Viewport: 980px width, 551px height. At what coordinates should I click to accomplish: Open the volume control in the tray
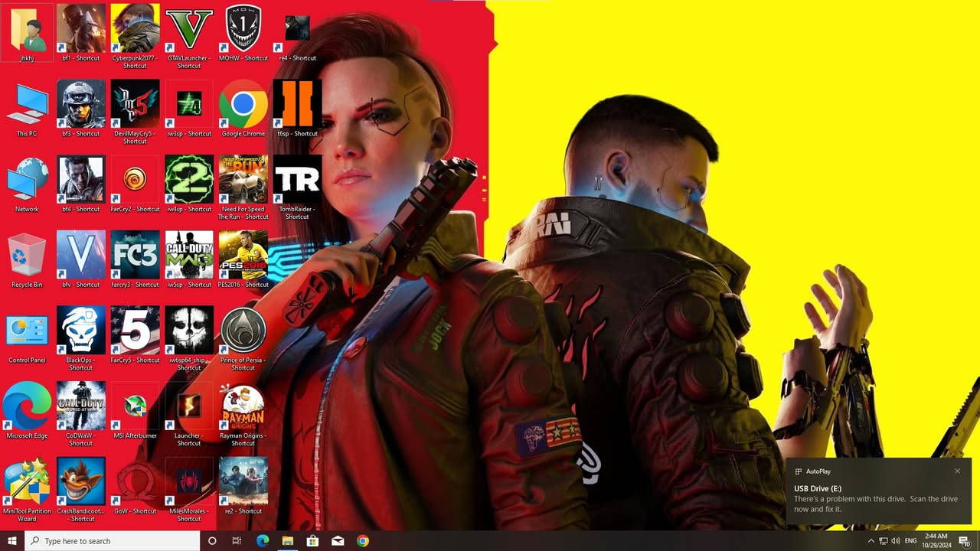click(896, 541)
